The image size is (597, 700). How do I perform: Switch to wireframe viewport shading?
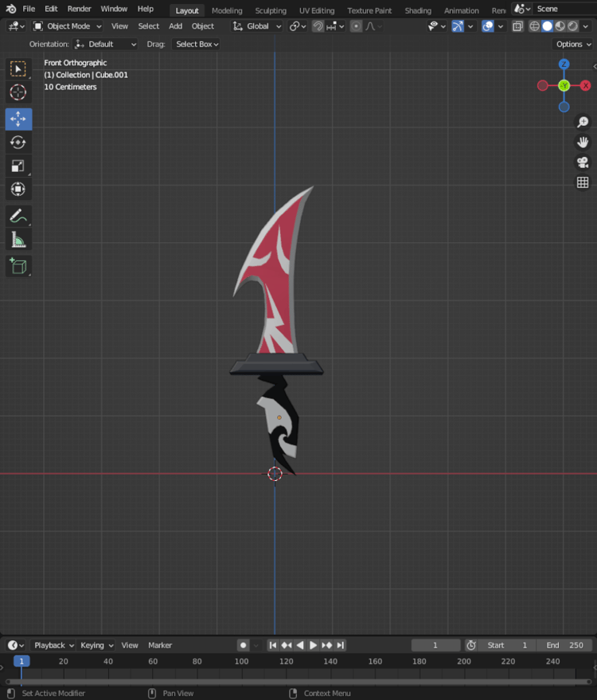pos(535,26)
